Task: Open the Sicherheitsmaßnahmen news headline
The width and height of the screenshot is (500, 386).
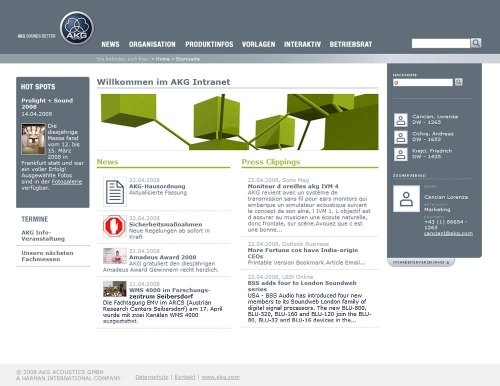Action: click(x=165, y=224)
